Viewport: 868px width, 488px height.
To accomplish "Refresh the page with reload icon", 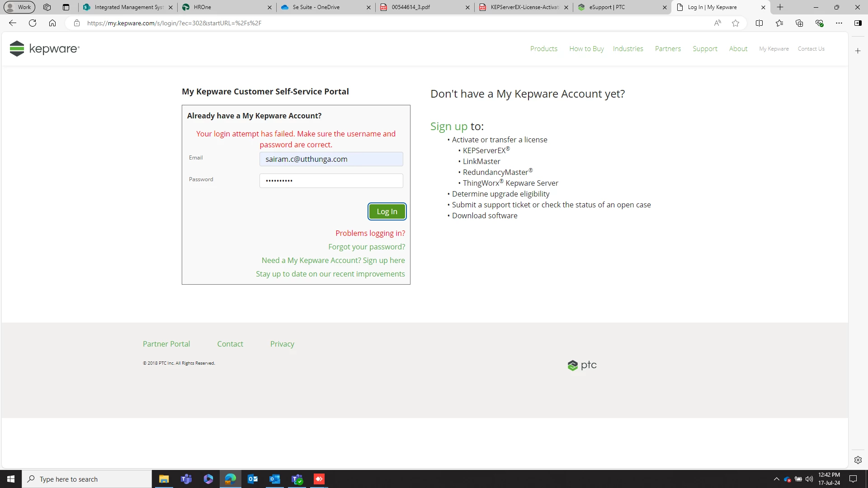I will [x=33, y=23].
